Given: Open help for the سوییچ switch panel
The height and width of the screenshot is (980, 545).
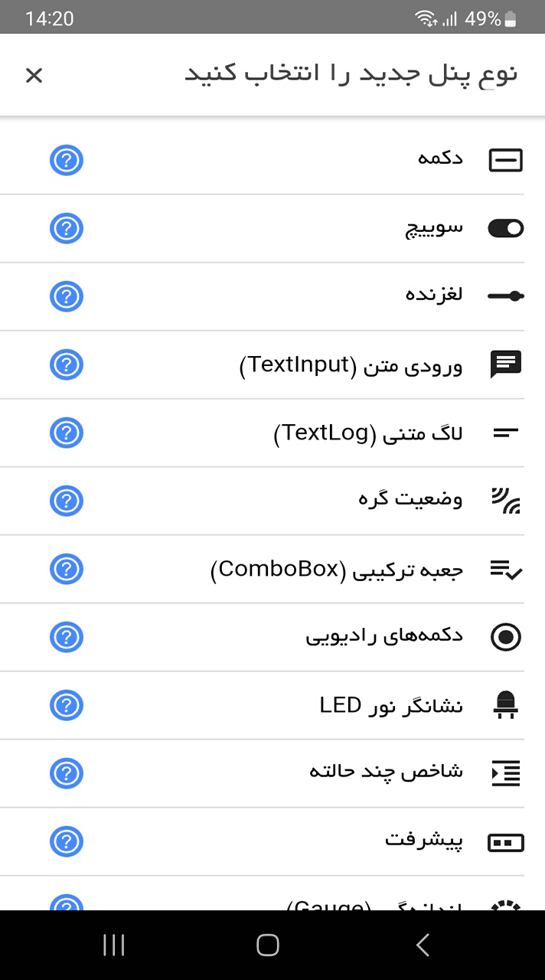Looking at the screenshot, I should click(67, 228).
